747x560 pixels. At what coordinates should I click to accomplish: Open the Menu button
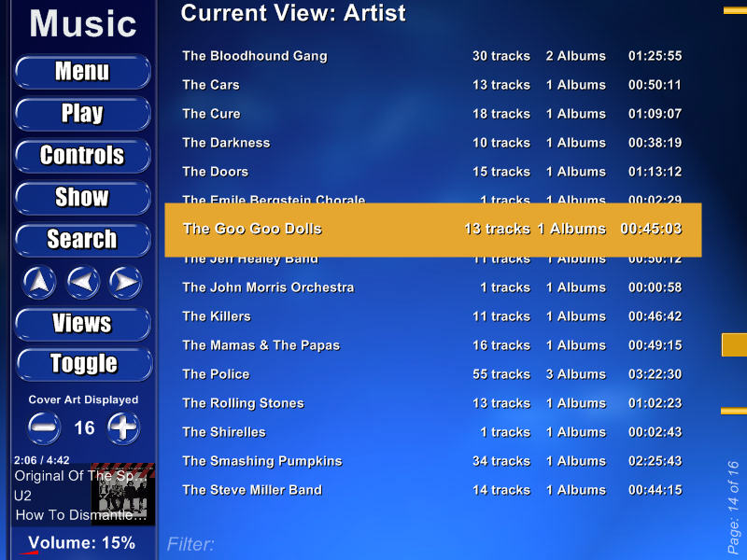pos(82,72)
